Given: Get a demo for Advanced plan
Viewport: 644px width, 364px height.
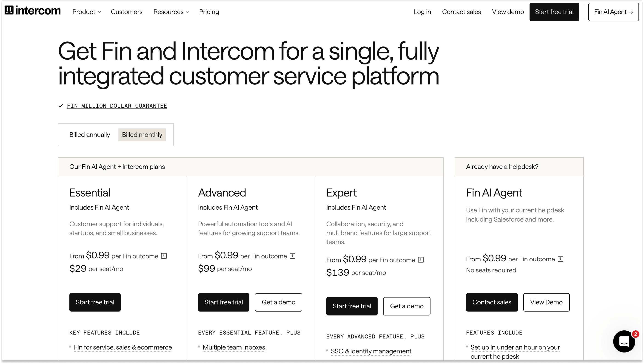Looking at the screenshot, I should (x=279, y=302).
